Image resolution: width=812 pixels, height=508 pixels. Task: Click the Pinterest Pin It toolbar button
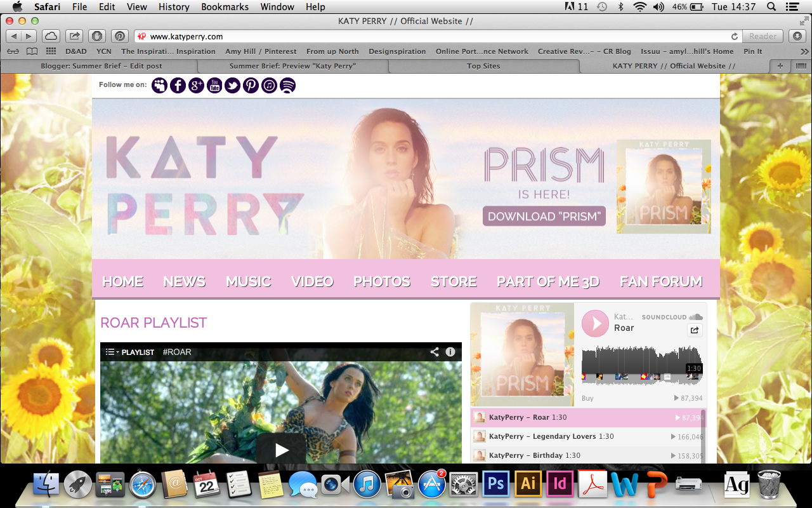pos(120,36)
